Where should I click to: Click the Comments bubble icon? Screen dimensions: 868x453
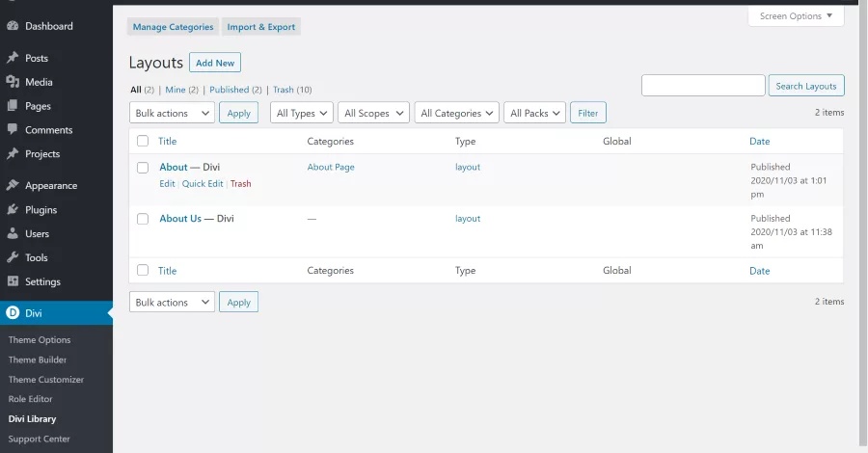(x=13, y=129)
